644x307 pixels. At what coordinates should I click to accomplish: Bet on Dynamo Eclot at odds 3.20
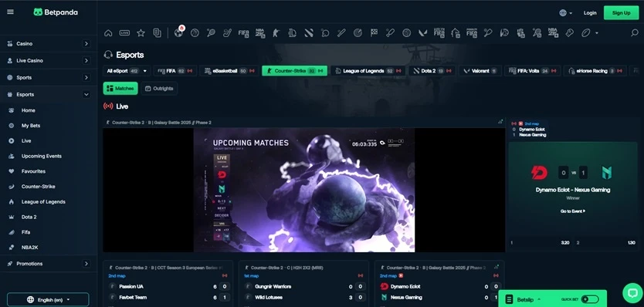coord(540,242)
